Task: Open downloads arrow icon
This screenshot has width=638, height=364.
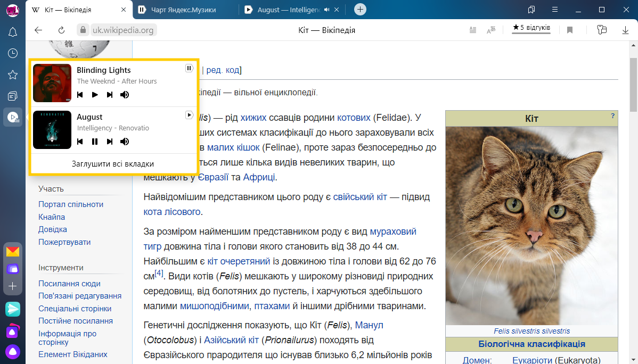Action: pyautogui.click(x=625, y=30)
